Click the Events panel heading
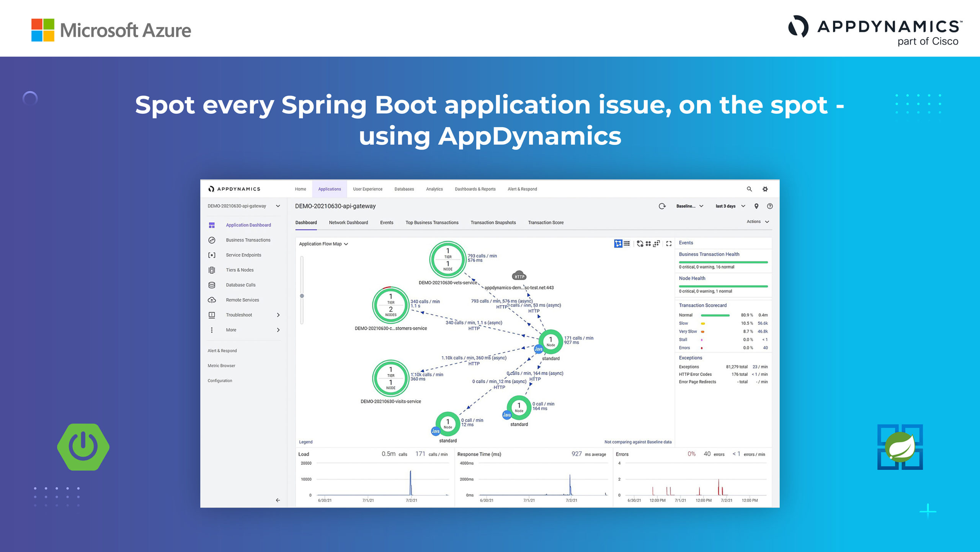 (686, 243)
